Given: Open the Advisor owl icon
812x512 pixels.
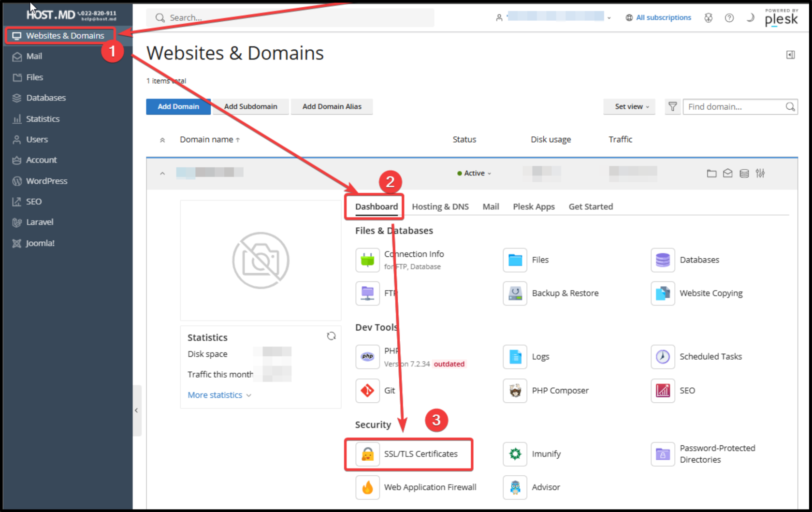Looking at the screenshot, I should tap(515, 487).
